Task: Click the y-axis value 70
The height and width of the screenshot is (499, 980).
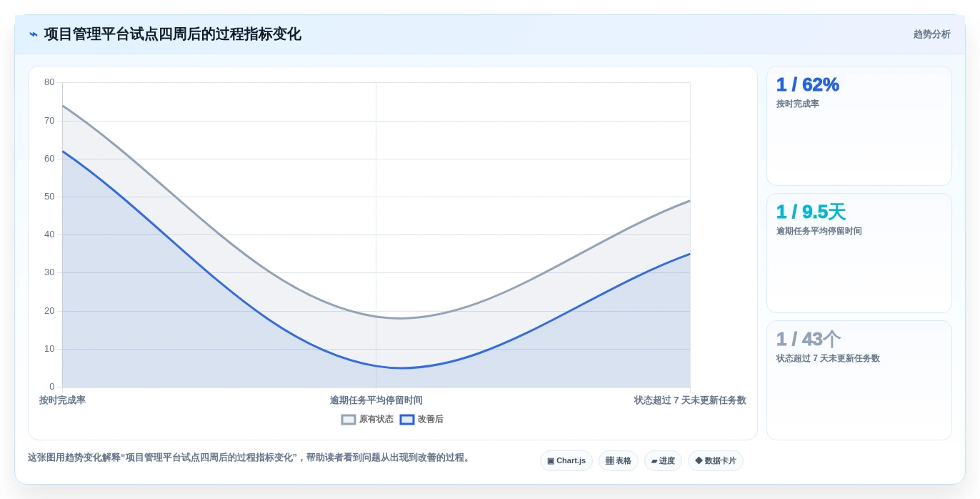Action: (49, 120)
